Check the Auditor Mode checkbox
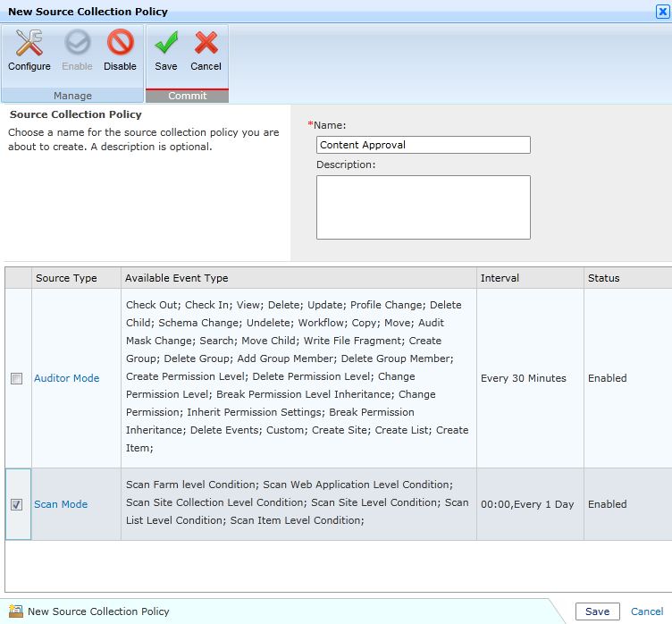Viewport: 672px width, 624px height. point(17,378)
